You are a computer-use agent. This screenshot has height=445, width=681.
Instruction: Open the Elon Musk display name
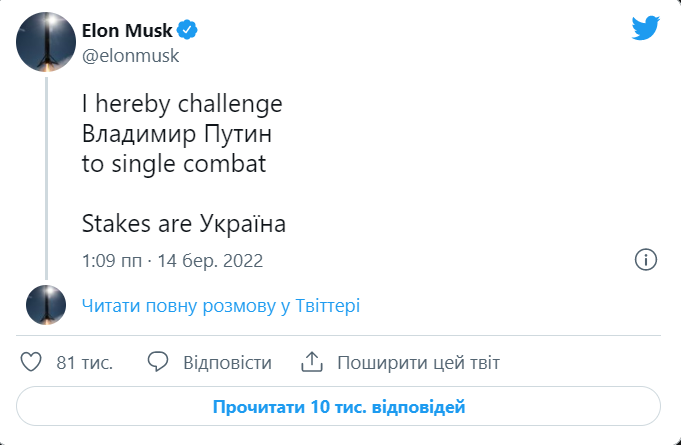point(128,31)
